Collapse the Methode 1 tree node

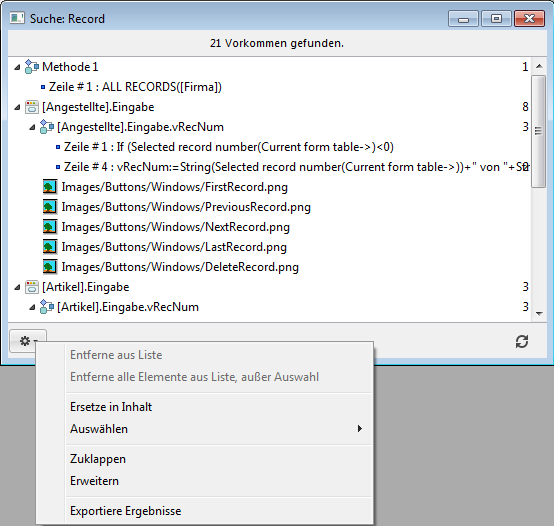(x=17, y=67)
